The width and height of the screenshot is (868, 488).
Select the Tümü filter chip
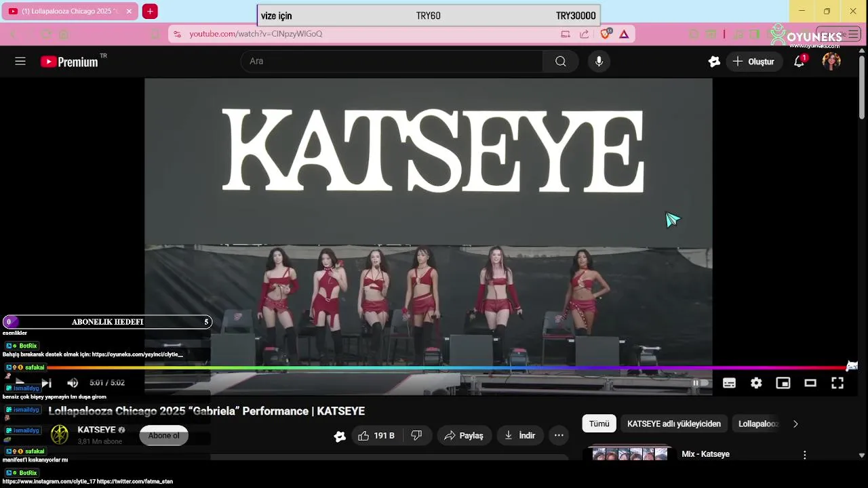click(599, 424)
